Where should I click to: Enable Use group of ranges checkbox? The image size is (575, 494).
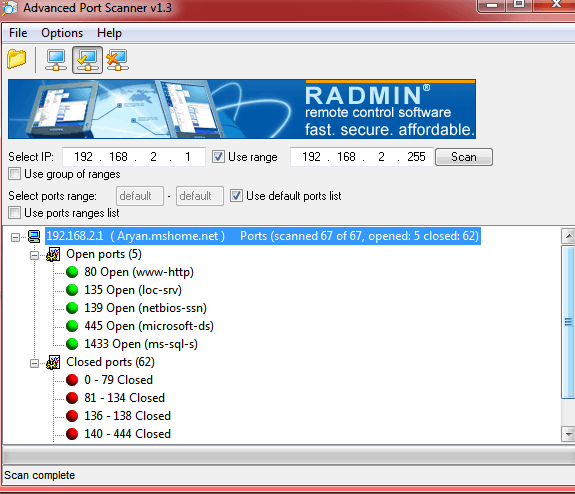pos(14,174)
